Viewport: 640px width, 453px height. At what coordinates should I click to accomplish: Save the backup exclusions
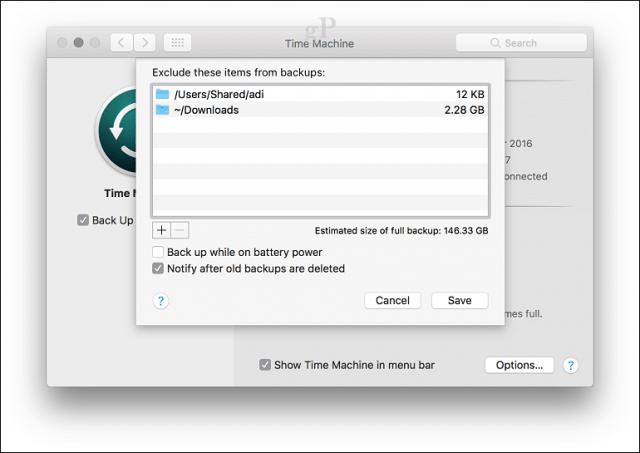[x=460, y=300]
